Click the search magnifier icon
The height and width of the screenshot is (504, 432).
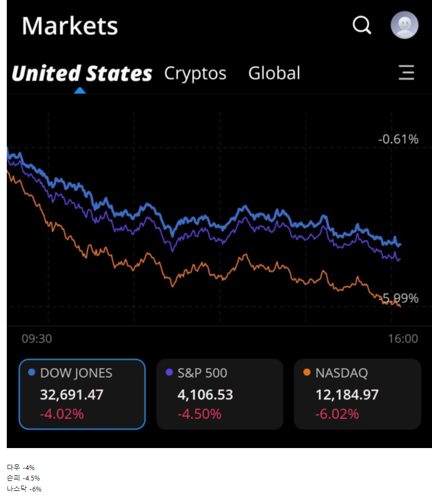[361, 25]
